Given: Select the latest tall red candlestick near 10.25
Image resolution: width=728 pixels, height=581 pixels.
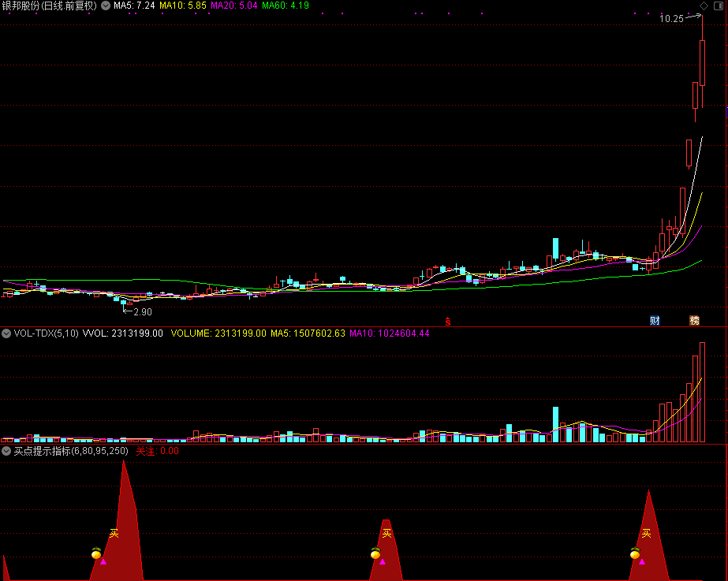Looking at the screenshot, I should pyautogui.click(x=703, y=63).
